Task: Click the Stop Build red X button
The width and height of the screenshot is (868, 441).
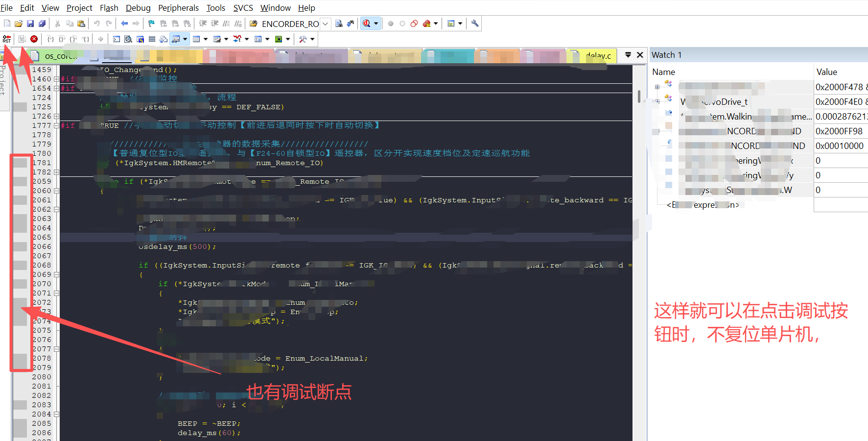Action: tap(34, 39)
